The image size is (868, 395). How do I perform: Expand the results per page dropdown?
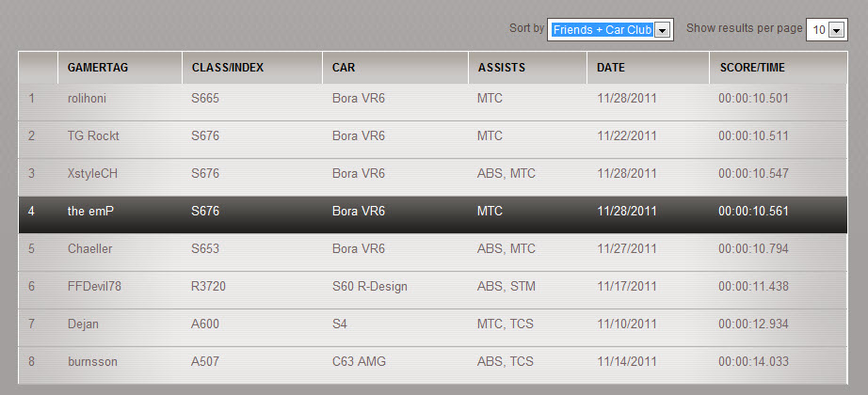836,30
